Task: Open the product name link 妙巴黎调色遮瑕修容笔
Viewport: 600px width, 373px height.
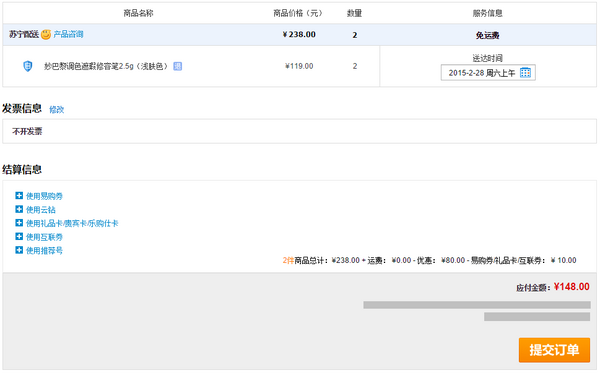Action: 106,66
